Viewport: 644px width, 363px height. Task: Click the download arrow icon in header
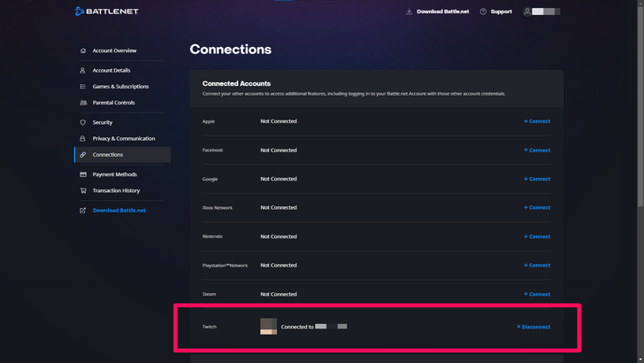pos(409,12)
